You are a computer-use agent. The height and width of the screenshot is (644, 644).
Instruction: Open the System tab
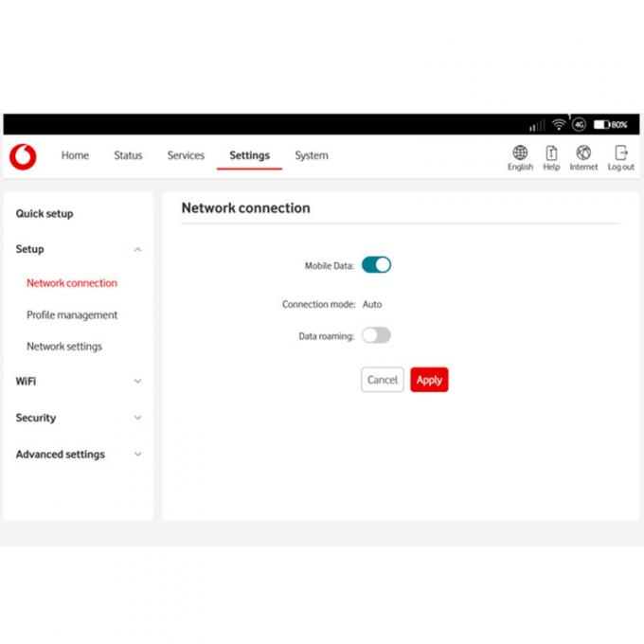pos(311,155)
